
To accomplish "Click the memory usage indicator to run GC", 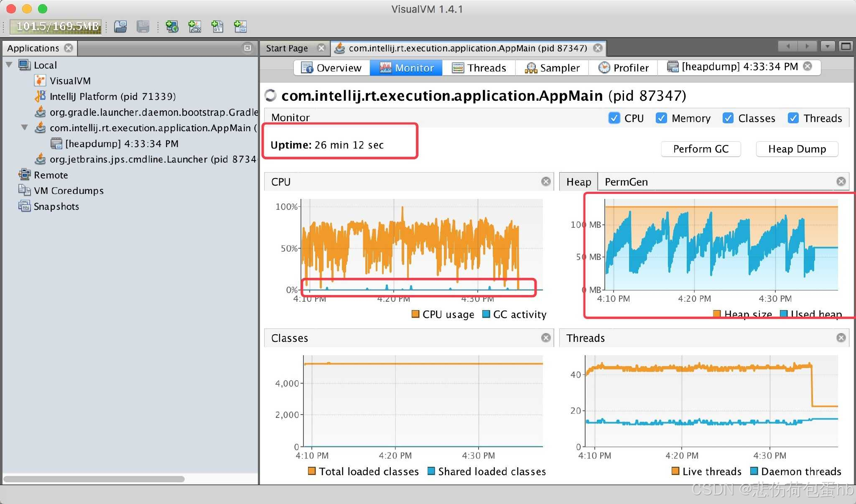I will pos(56,27).
